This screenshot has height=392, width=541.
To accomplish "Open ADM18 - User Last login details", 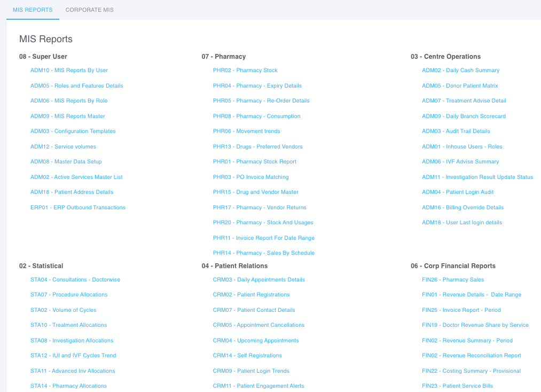I will click(x=462, y=223).
